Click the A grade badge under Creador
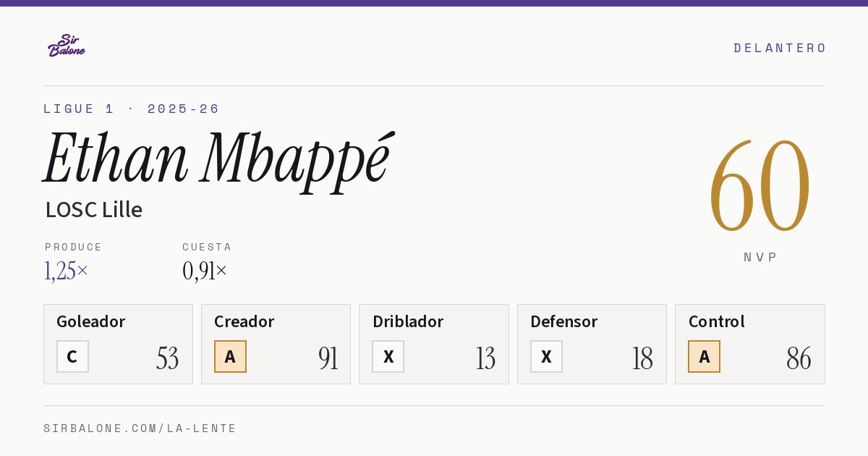868x456 pixels. click(x=230, y=356)
